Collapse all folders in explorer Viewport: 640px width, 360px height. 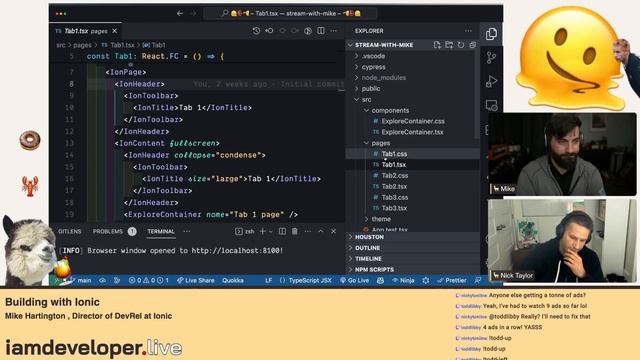pyautogui.click(x=473, y=45)
